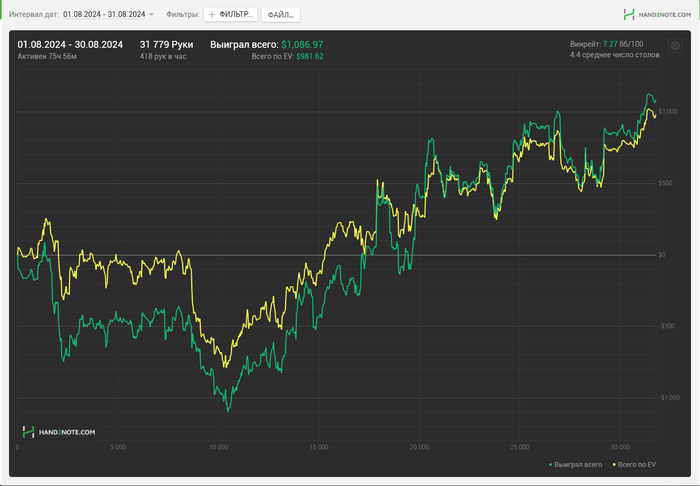The width and height of the screenshot is (700, 486).
Task: Click the 01.08.2024 - 30.08.2024 graph heading
Action: pyautogui.click(x=70, y=45)
